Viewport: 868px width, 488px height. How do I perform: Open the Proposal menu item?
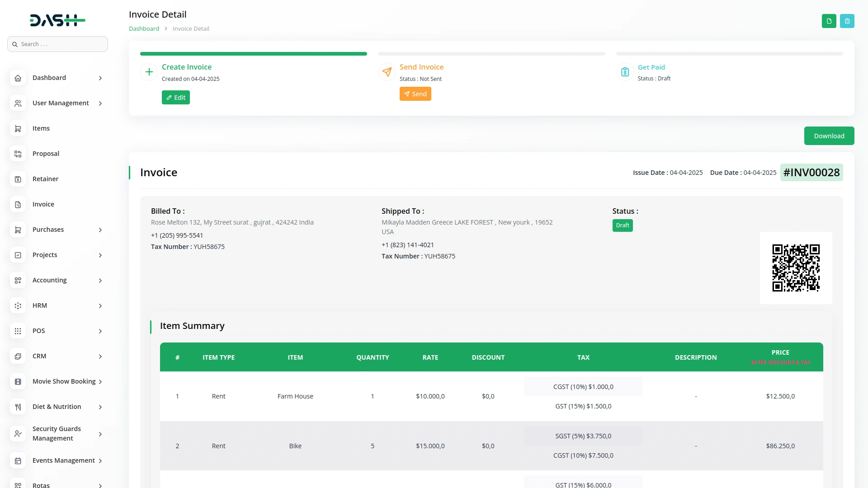46,154
